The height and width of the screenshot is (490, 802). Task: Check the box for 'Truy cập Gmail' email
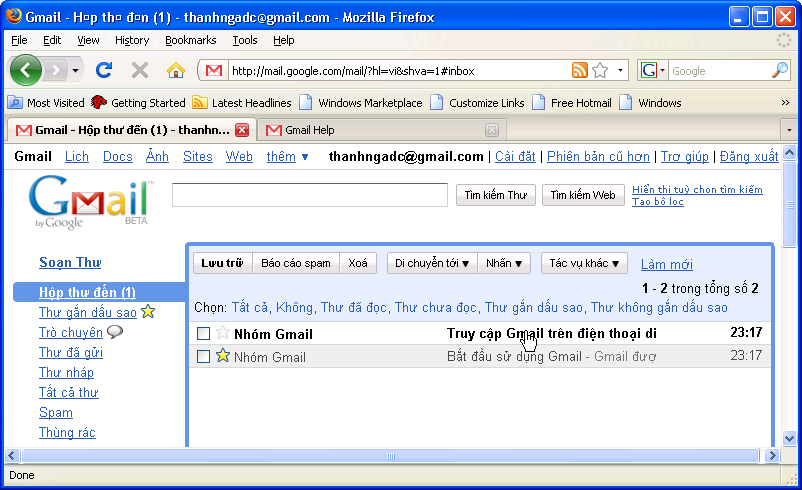pos(204,333)
